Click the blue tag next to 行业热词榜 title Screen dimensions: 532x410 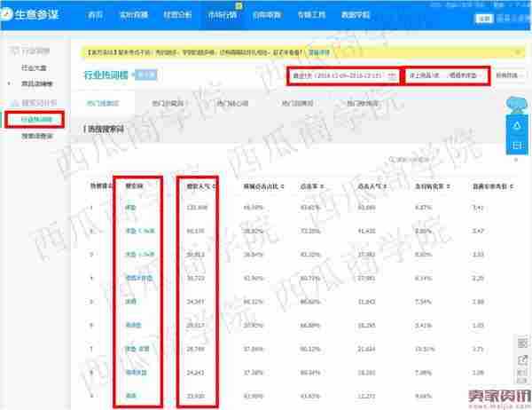(x=146, y=75)
